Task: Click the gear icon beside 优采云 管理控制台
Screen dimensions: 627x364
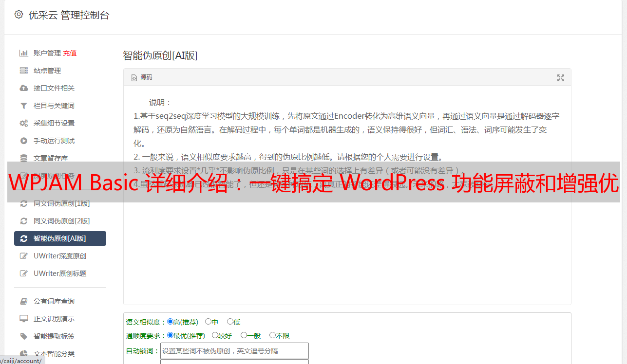Action: coord(19,15)
